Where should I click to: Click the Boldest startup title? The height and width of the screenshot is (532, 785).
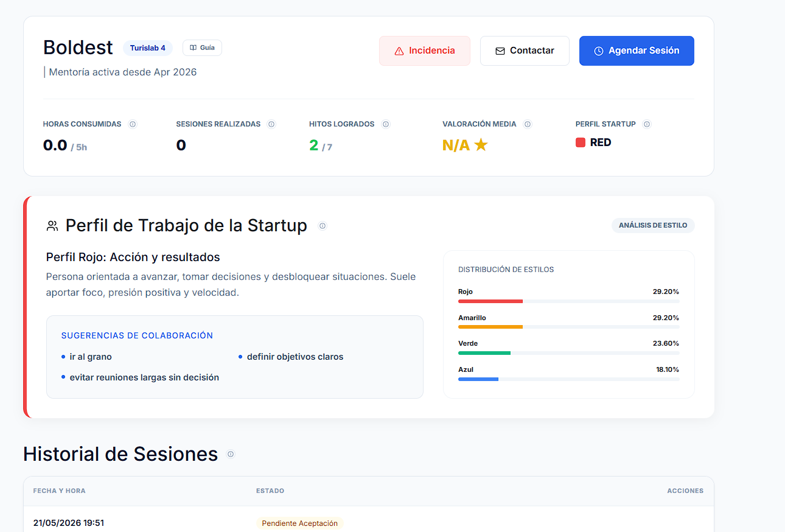point(78,47)
